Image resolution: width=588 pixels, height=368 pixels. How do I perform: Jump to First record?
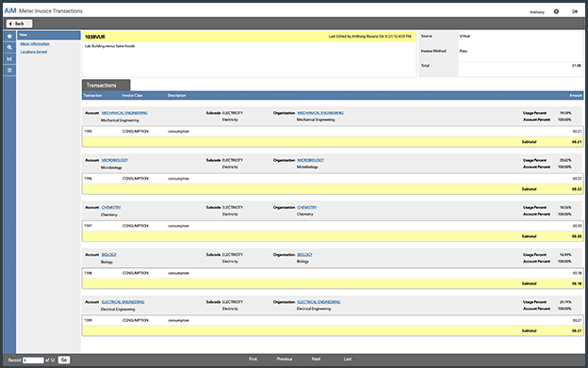pos(253,359)
